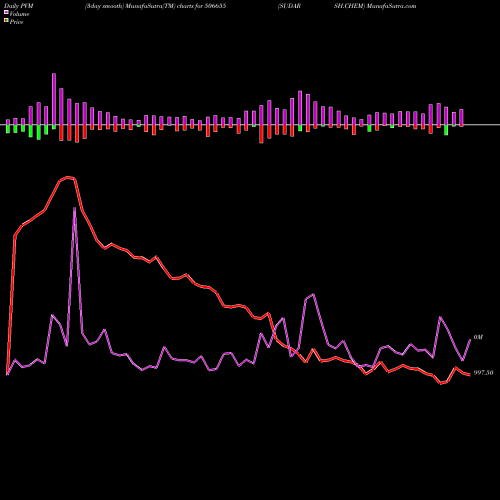Click the Price legend color swatch

coord(6,21)
